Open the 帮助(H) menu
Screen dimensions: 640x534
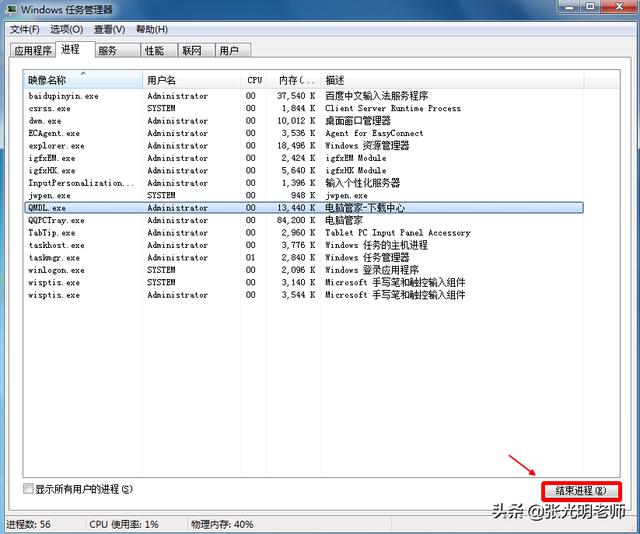(152, 30)
